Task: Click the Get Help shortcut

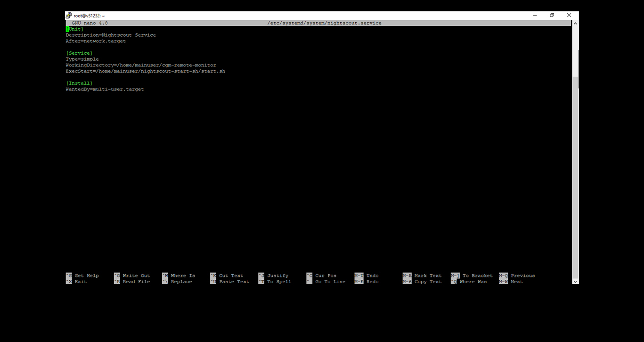Action: [x=82, y=276]
